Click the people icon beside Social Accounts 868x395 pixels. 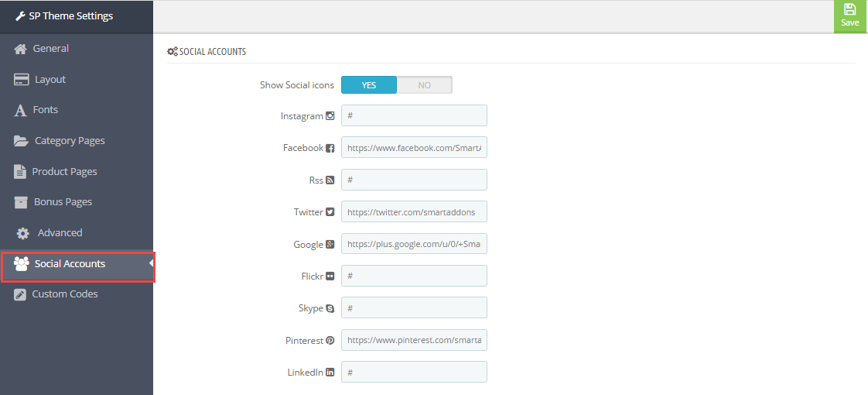pyautogui.click(x=22, y=263)
